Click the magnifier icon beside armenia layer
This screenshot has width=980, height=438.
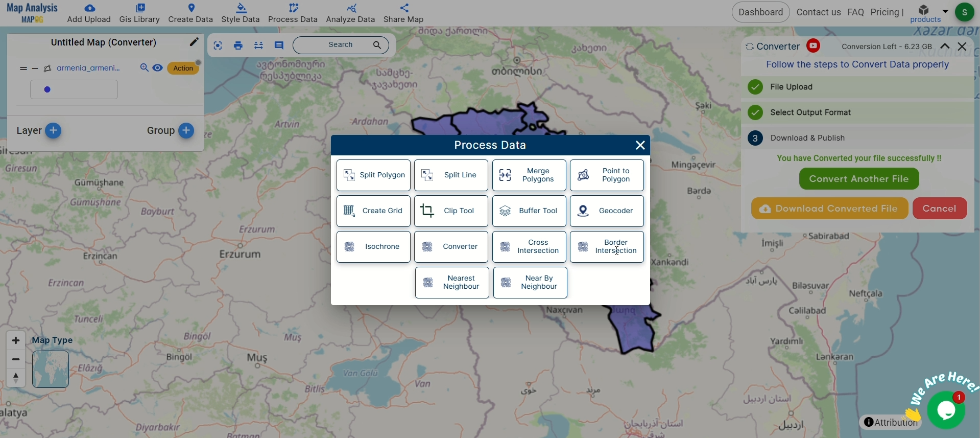point(145,68)
